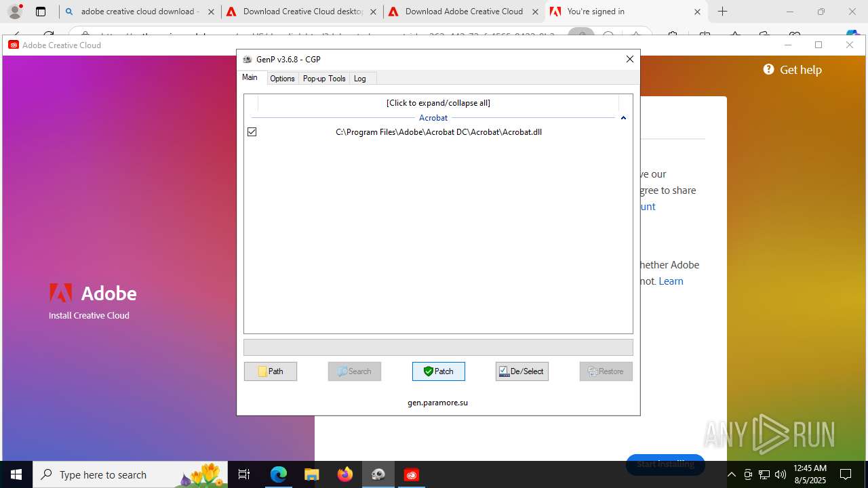Screen dimensions: 868x488
Task: Click the volume icon in system tray
Action: click(781, 474)
